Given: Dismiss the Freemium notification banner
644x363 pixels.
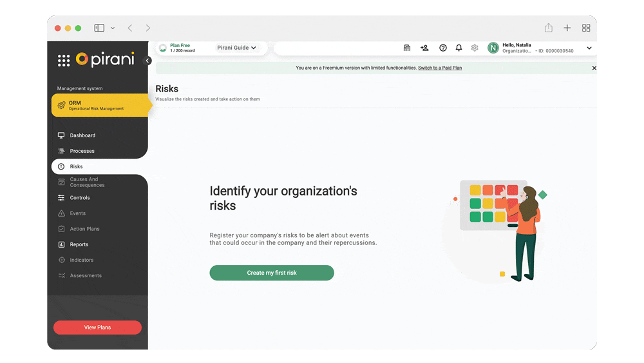Looking at the screenshot, I should [x=594, y=68].
